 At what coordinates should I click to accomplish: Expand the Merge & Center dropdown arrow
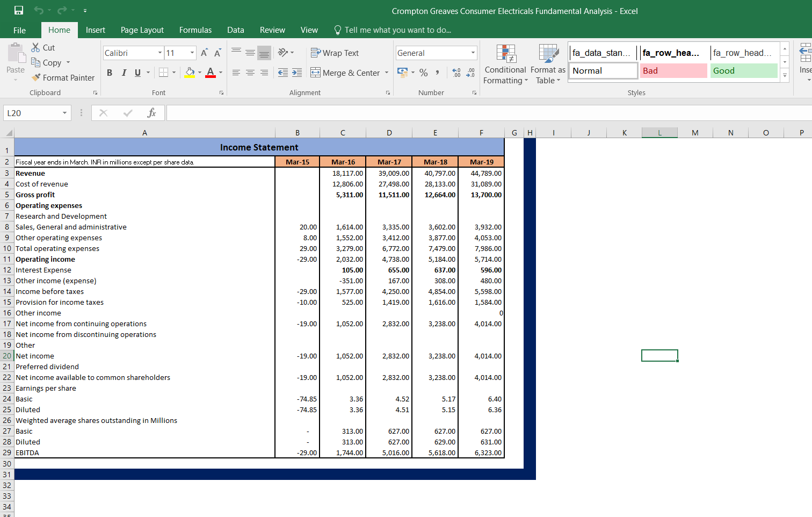pyautogui.click(x=387, y=73)
